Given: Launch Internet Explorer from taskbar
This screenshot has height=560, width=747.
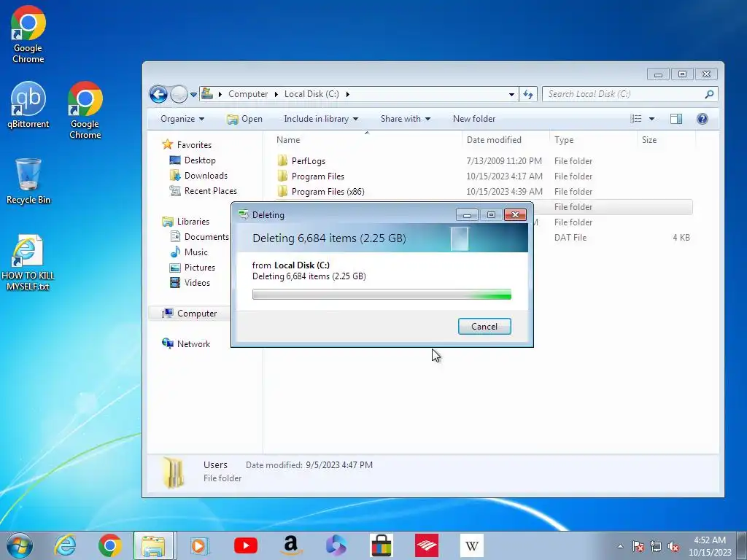Looking at the screenshot, I should point(65,545).
